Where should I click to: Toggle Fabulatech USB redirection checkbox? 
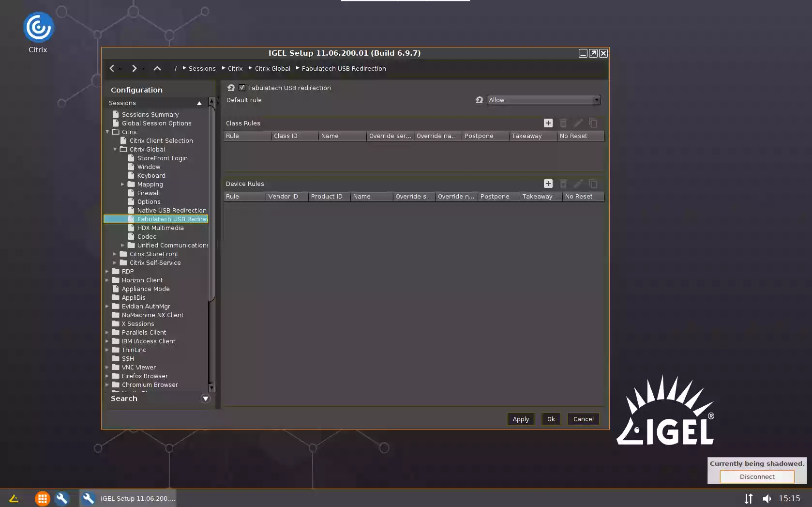[242, 88]
